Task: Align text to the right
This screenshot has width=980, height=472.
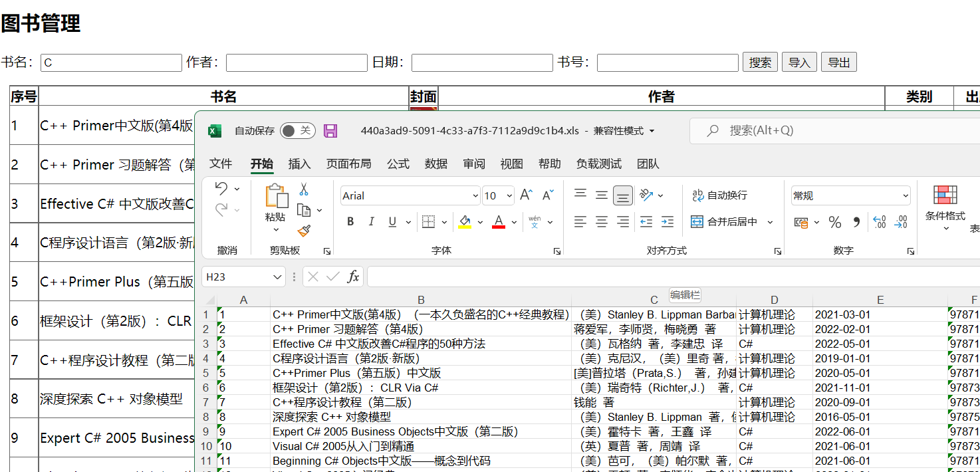Action: click(623, 221)
